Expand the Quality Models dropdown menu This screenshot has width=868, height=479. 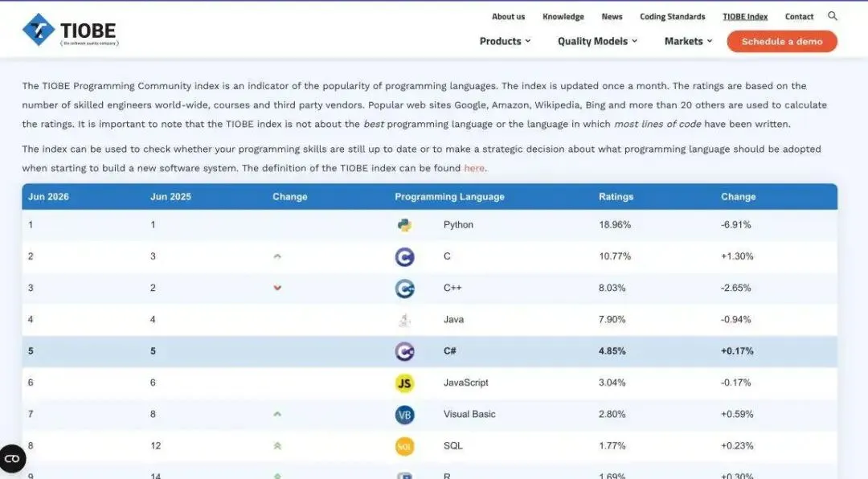pos(597,41)
